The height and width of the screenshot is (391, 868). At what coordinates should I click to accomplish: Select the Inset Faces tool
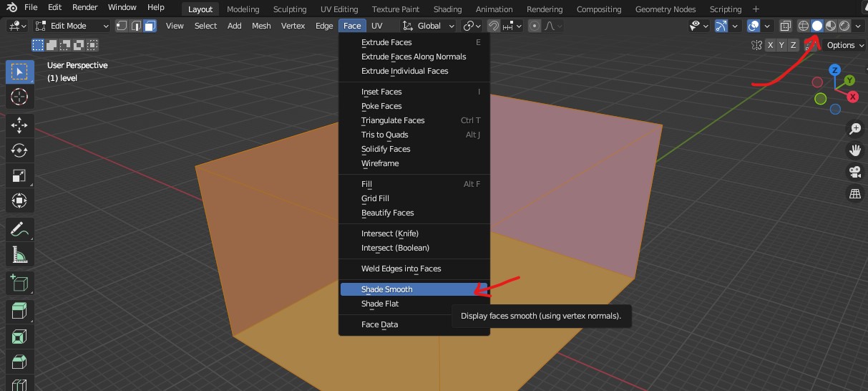click(19, 337)
